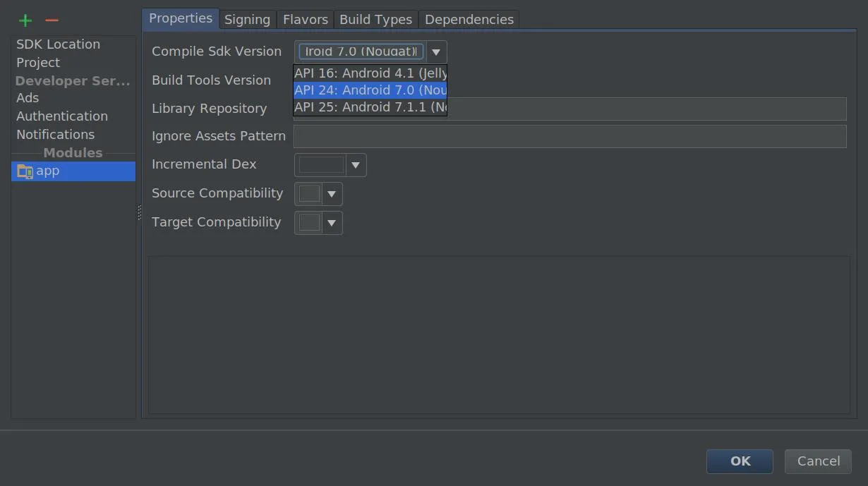Select SDK Location in the sidebar
Screen dimensions: 868x486
pos(58,44)
